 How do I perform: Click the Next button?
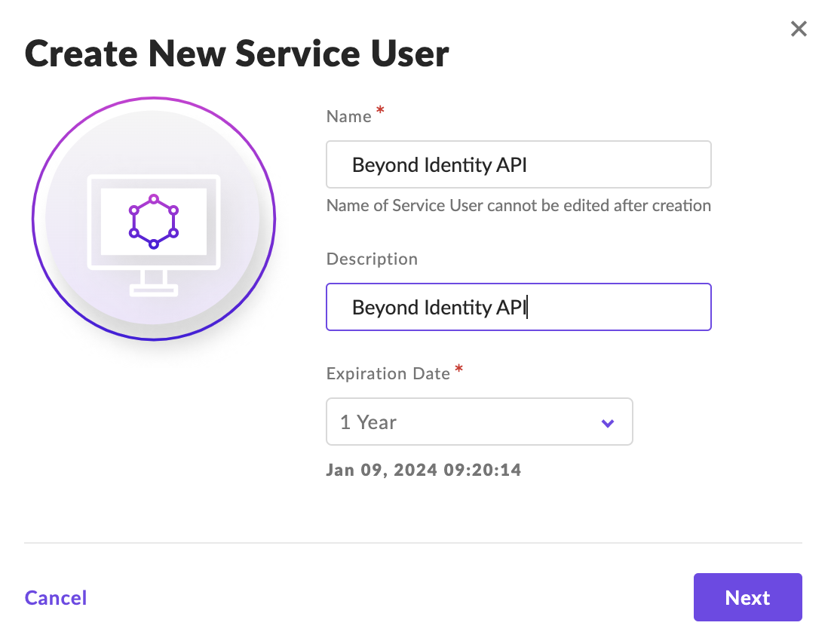[747, 597]
